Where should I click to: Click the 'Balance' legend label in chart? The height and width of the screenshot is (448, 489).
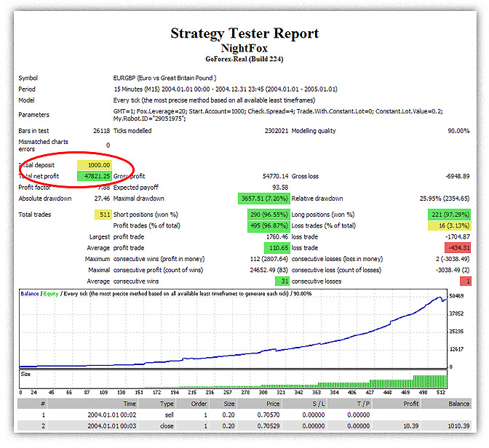(x=30, y=294)
